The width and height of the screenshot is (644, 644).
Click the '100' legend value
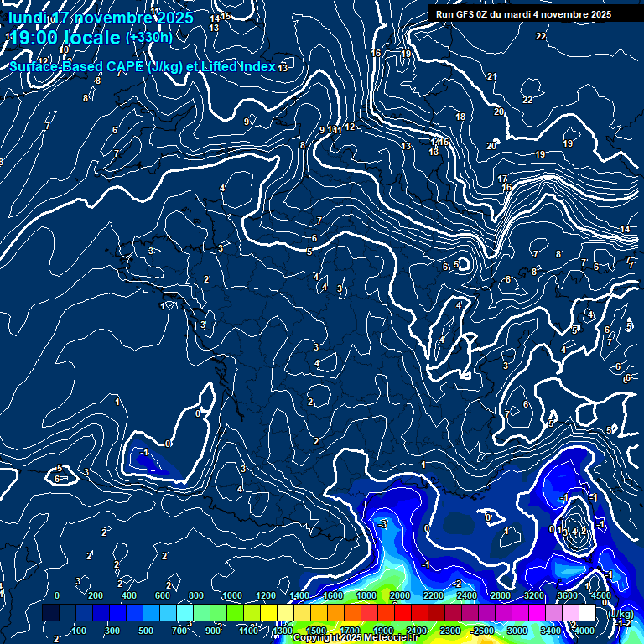pos(79,631)
